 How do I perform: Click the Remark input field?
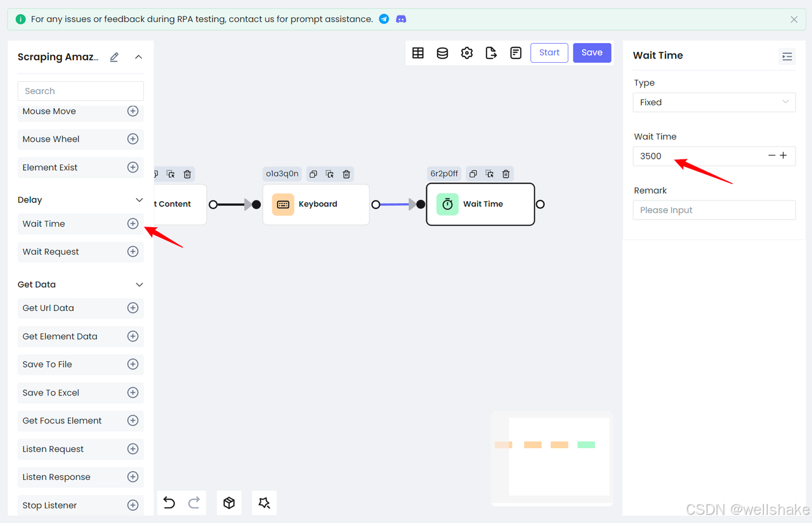click(714, 210)
